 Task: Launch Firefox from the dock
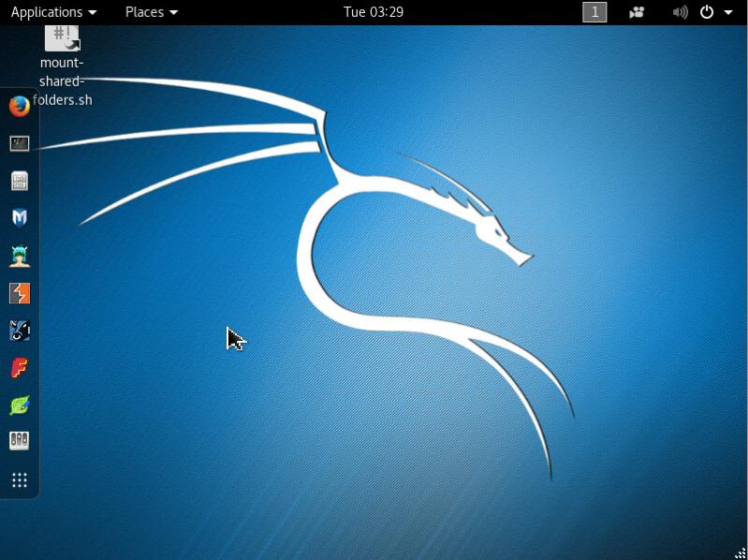click(x=20, y=106)
